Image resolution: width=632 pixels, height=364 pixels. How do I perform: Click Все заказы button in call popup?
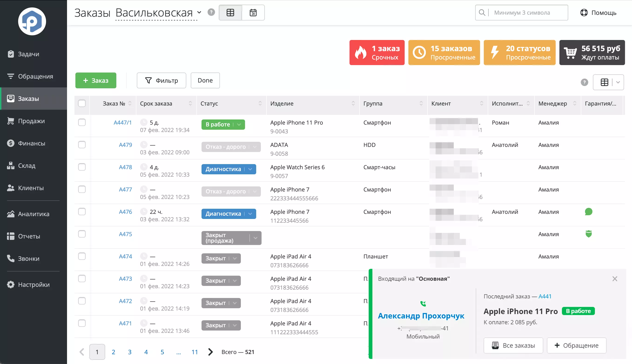tap(513, 345)
